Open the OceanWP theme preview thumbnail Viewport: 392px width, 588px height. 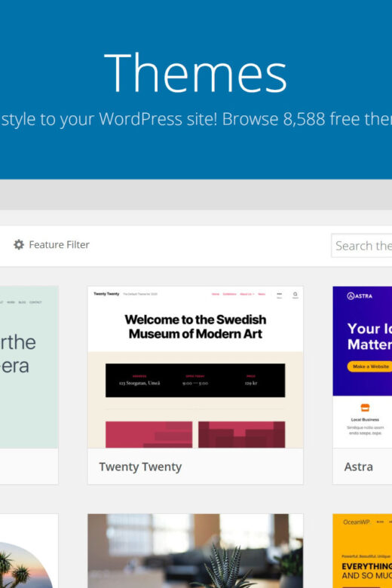point(363,551)
